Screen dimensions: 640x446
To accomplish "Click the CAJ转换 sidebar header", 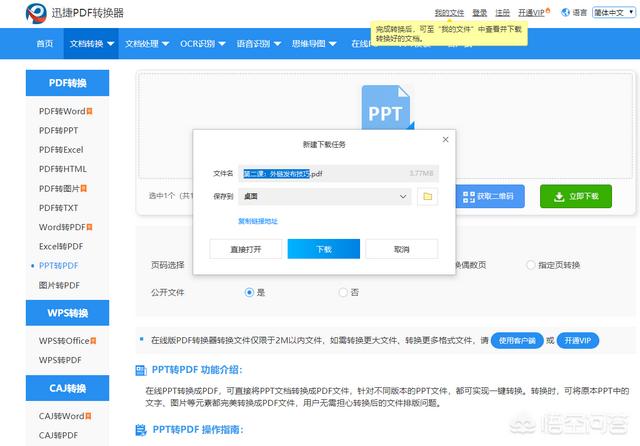I will tap(67, 388).
